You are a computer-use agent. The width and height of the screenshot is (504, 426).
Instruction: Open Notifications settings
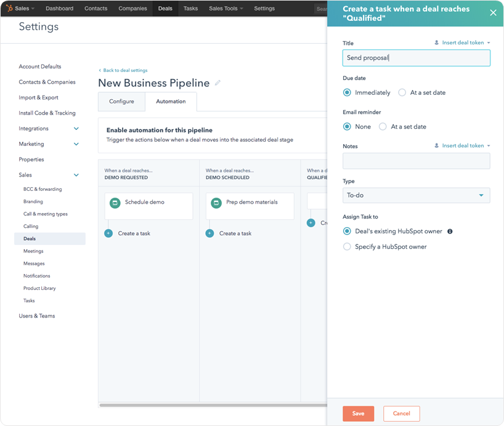[36, 276]
